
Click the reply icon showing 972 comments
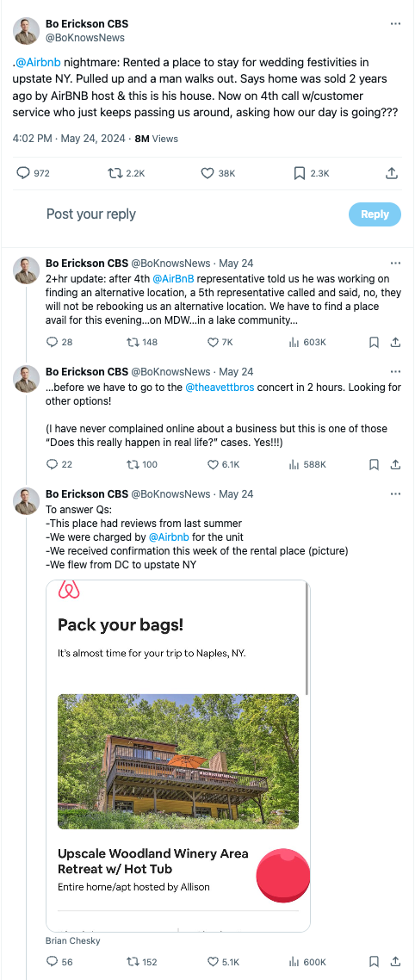pyautogui.click(x=33, y=173)
